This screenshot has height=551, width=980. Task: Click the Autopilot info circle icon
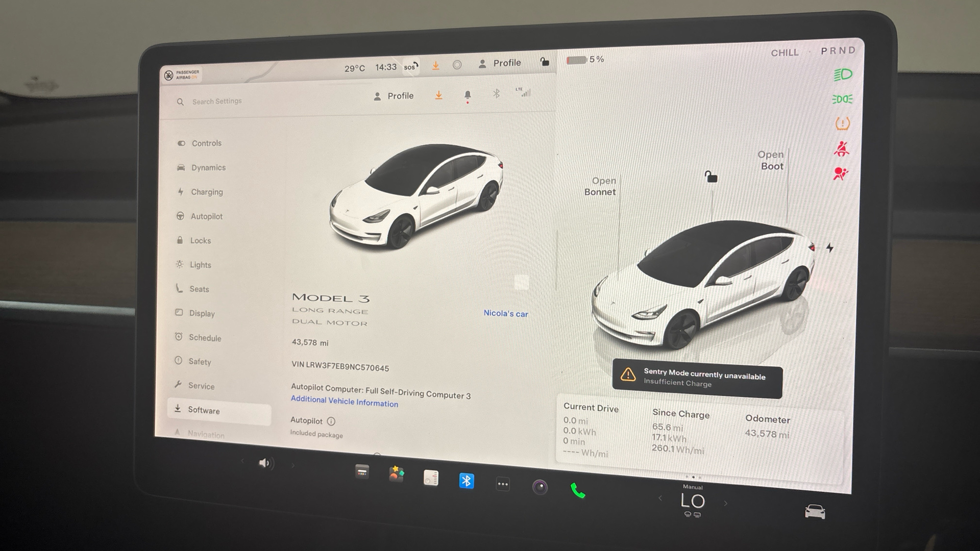point(331,421)
